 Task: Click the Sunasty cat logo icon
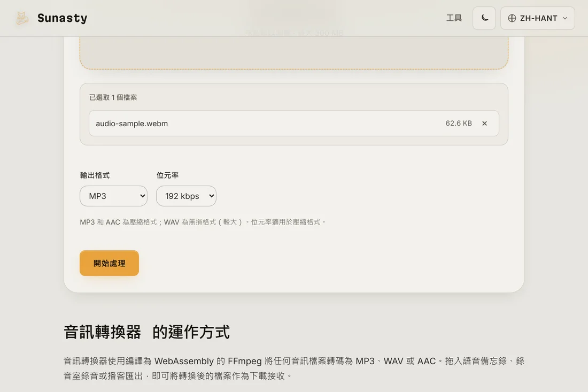(22, 18)
